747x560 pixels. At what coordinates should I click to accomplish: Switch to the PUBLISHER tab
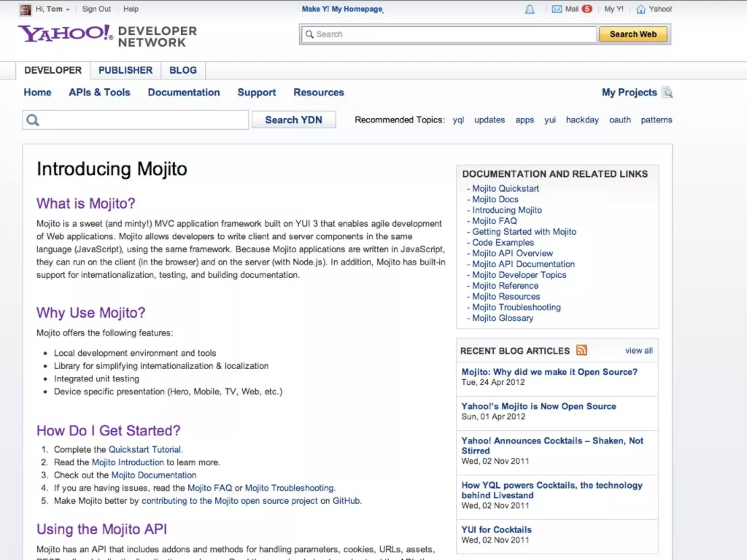pos(125,70)
